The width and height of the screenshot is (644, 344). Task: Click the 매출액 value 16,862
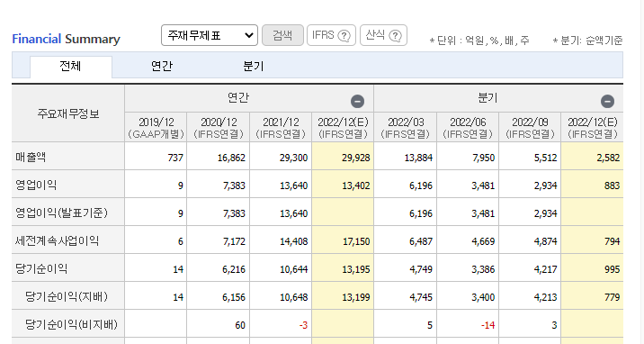pos(231,158)
